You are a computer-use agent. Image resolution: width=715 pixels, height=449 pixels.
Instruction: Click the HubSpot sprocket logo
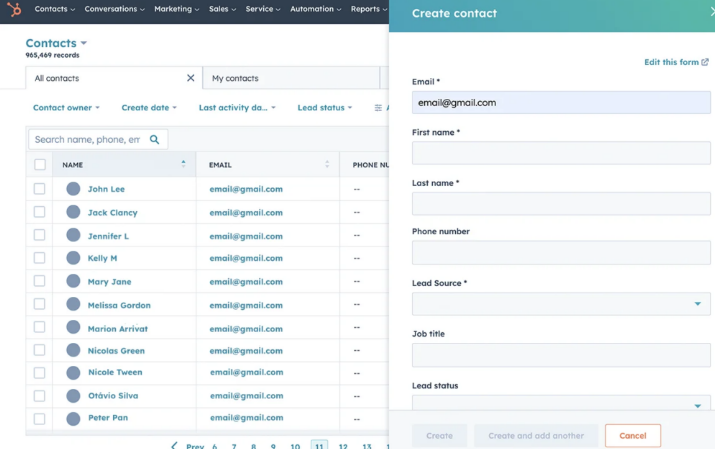pyautogui.click(x=14, y=10)
